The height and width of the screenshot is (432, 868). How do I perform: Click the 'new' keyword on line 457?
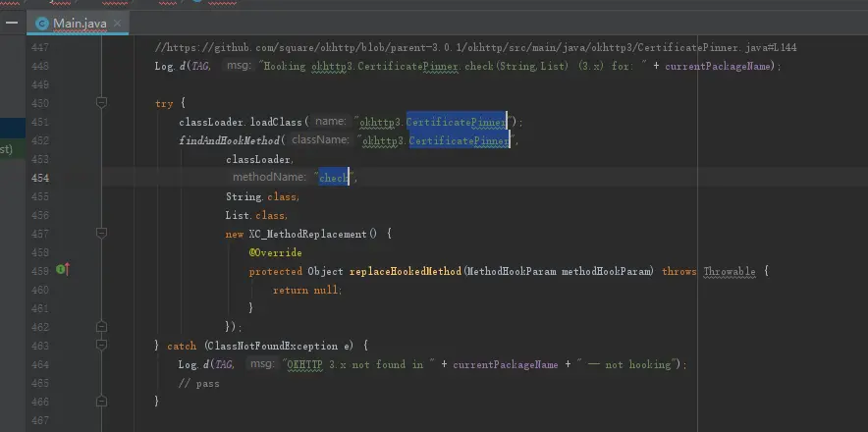point(234,234)
